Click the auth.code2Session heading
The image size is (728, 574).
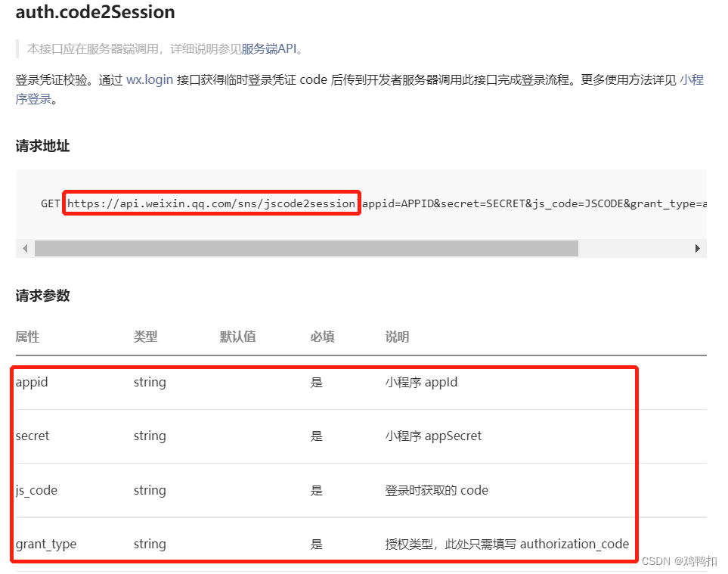coord(95,12)
